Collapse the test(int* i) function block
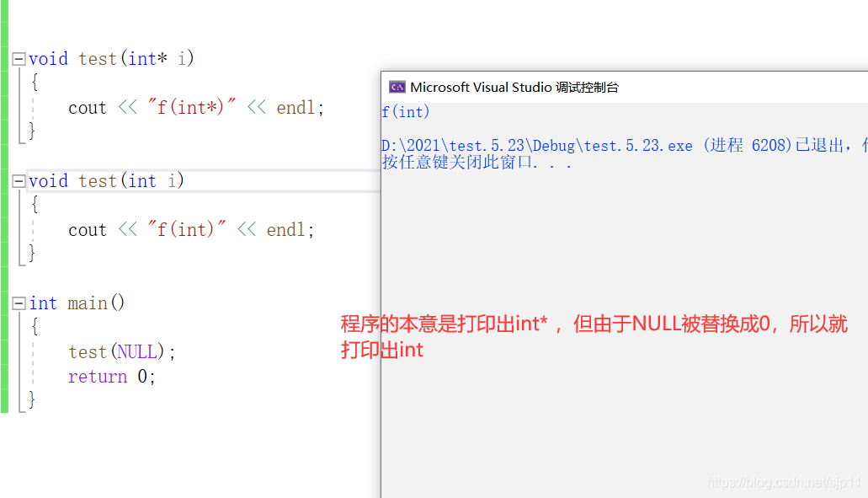Screen dimensions: 868x498 [19, 59]
